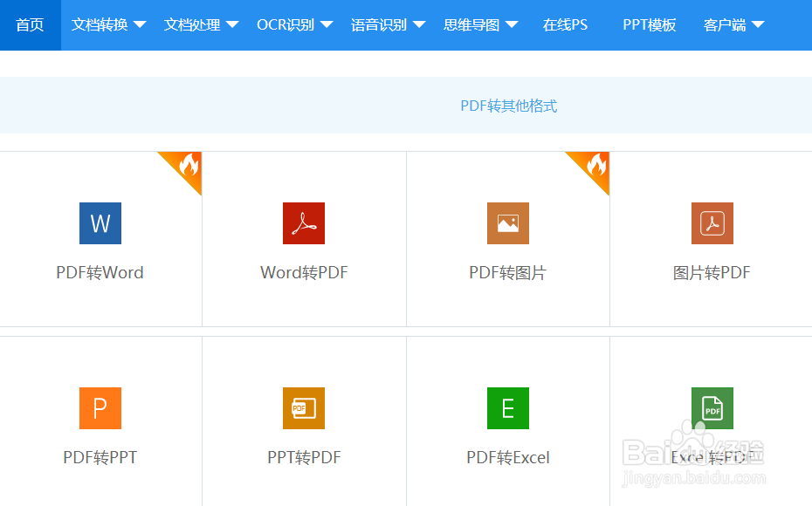Viewport: 812px width, 506px height.
Task: Open the Excel转PDF tool icon
Action: pos(712,407)
